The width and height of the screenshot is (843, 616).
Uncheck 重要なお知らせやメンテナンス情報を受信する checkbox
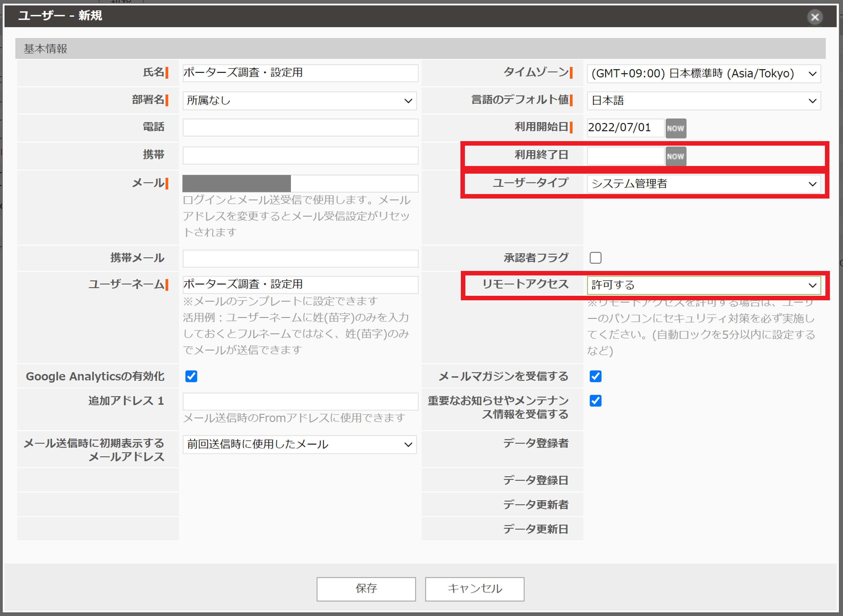click(x=595, y=401)
